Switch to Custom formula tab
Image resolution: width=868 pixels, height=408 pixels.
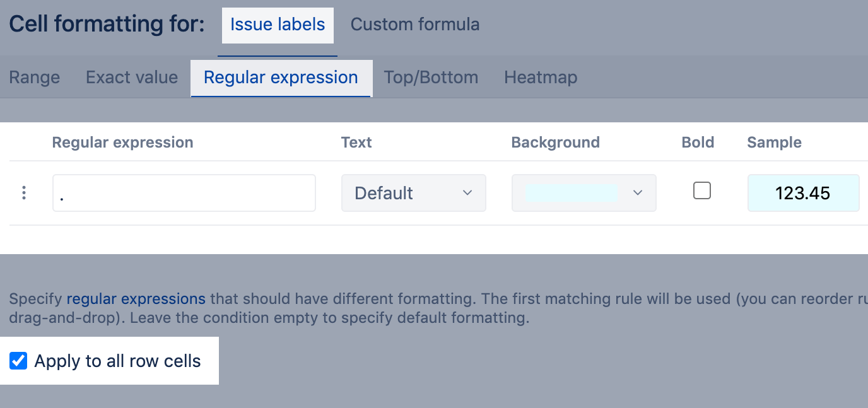pos(415,25)
